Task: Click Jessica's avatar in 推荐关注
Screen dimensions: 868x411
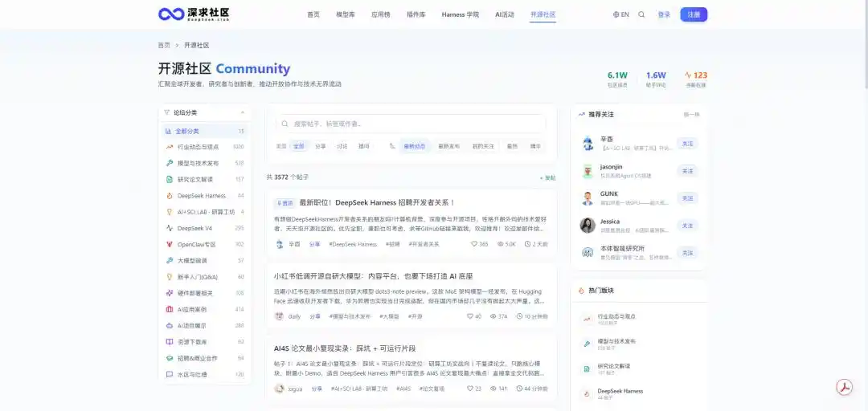Action: [588, 225]
